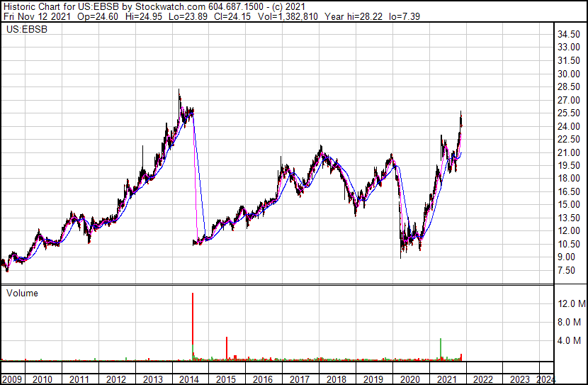
Task: Click the Op=24.60 opening price in header
Action: click(x=98, y=16)
